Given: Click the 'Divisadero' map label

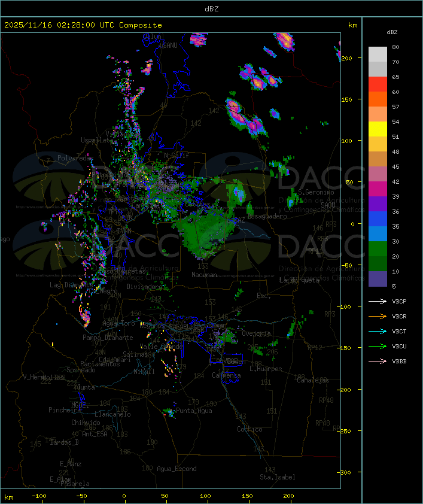Looking at the screenshot, I should click(144, 287).
